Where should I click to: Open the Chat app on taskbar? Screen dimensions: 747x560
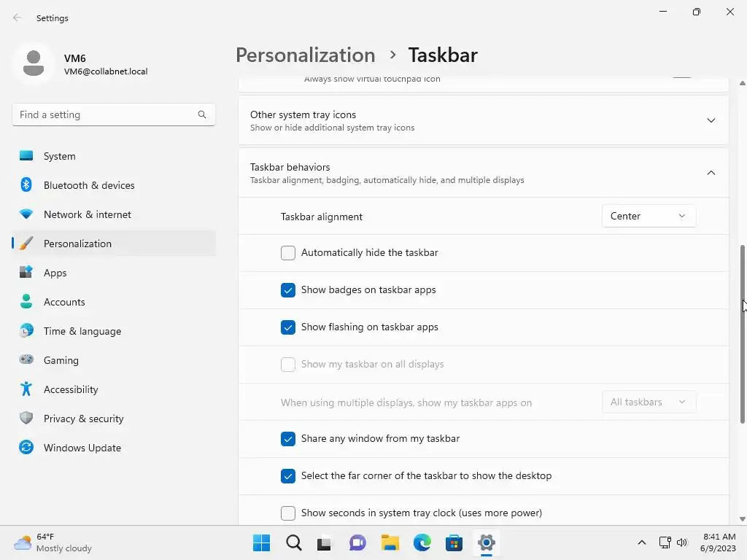pos(357,542)
